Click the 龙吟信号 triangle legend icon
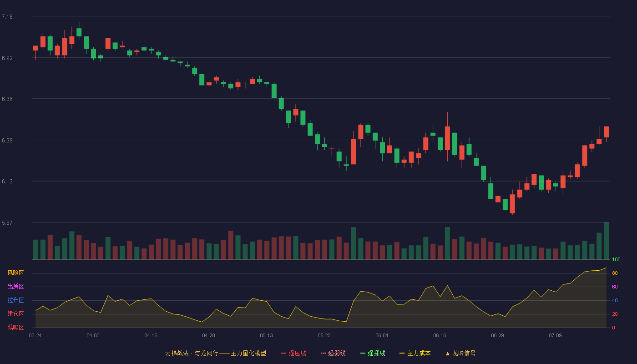The height and width of the screenshot is (364, 637). point(447,354)
